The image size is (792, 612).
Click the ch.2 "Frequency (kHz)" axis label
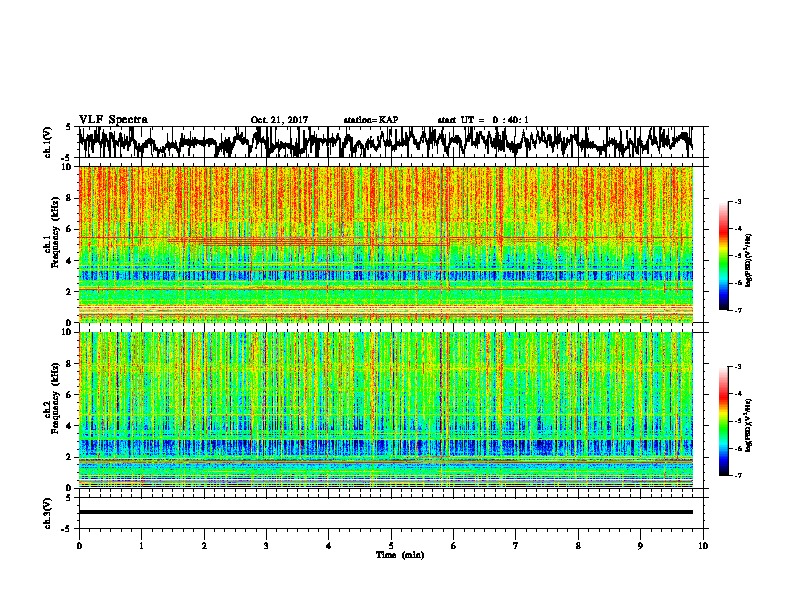pyautogui.click(x=55, y=398)
